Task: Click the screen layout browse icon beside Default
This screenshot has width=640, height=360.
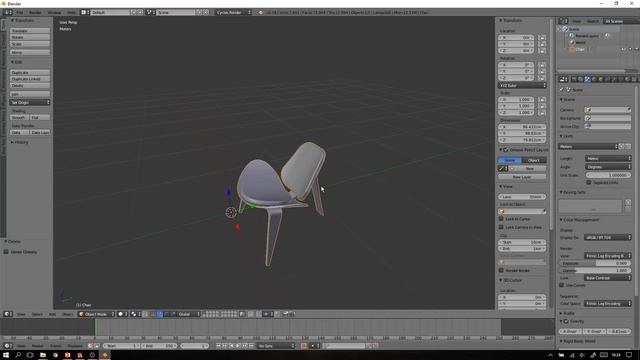Action: tap(84, 12)
